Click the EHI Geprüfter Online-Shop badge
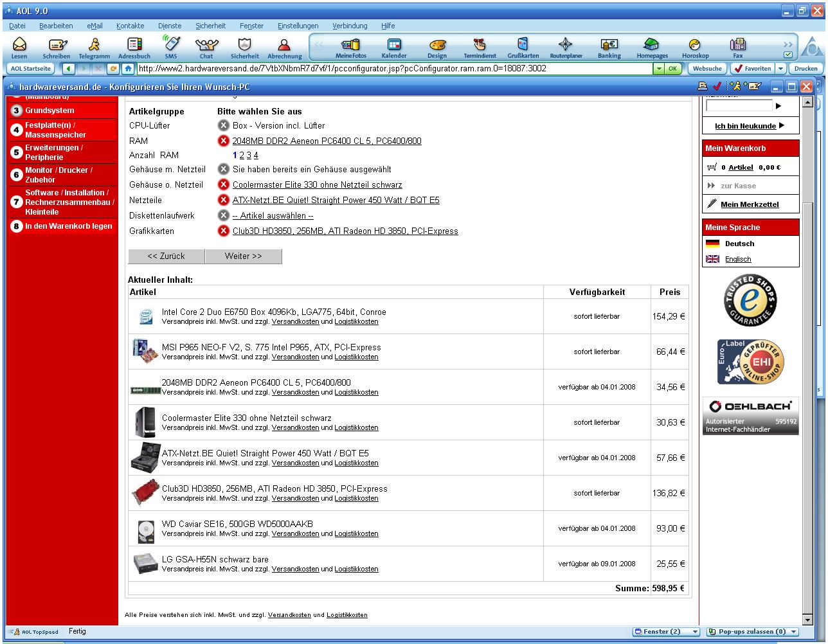 pyautogui.click(x=750, y=362)
